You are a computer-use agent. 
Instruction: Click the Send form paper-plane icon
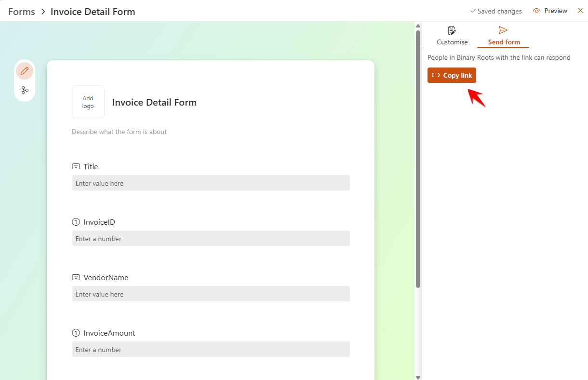click(503, 30)
